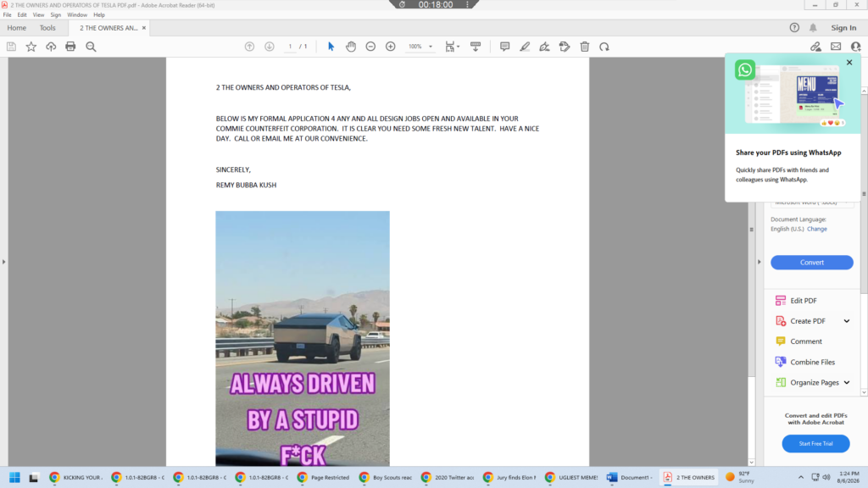The width and height of the screenshot is (868, 488).
Task: Close the 2 THE OWNERS document tab
Action: point(144,28)
